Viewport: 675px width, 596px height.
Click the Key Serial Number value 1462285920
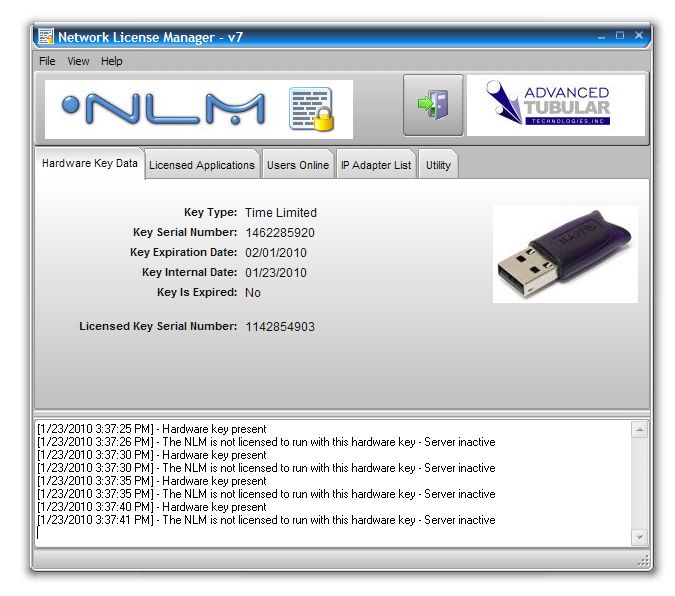pyautogui.click(x=280, y=233)
